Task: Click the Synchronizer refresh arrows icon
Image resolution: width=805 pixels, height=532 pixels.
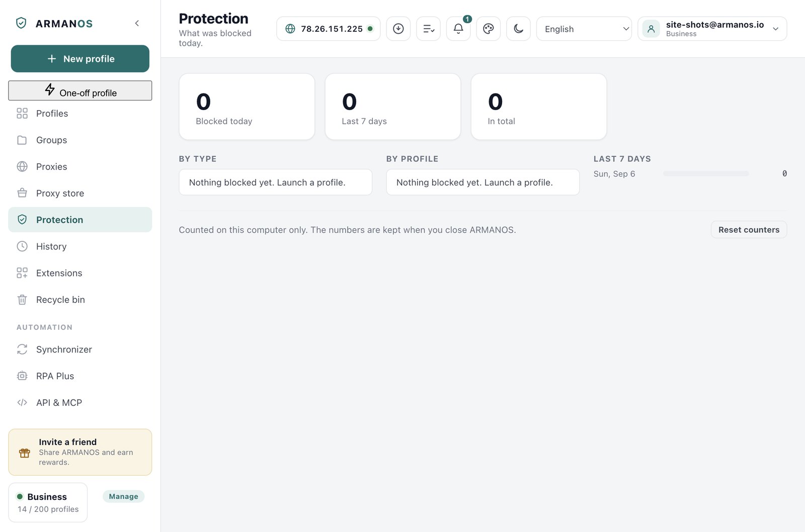Action: [22, 349]
